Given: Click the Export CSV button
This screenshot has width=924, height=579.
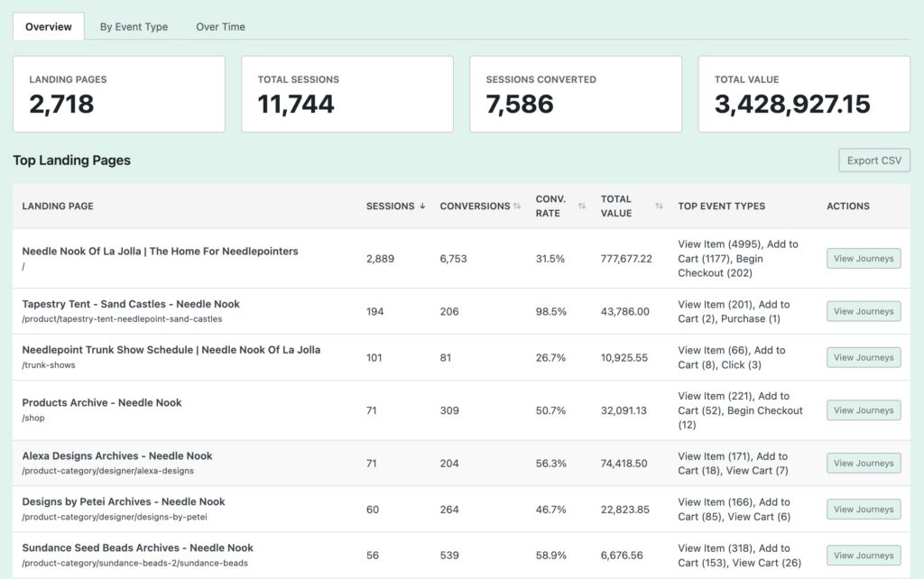Looking at the screenshot, I should pos(873,161).
